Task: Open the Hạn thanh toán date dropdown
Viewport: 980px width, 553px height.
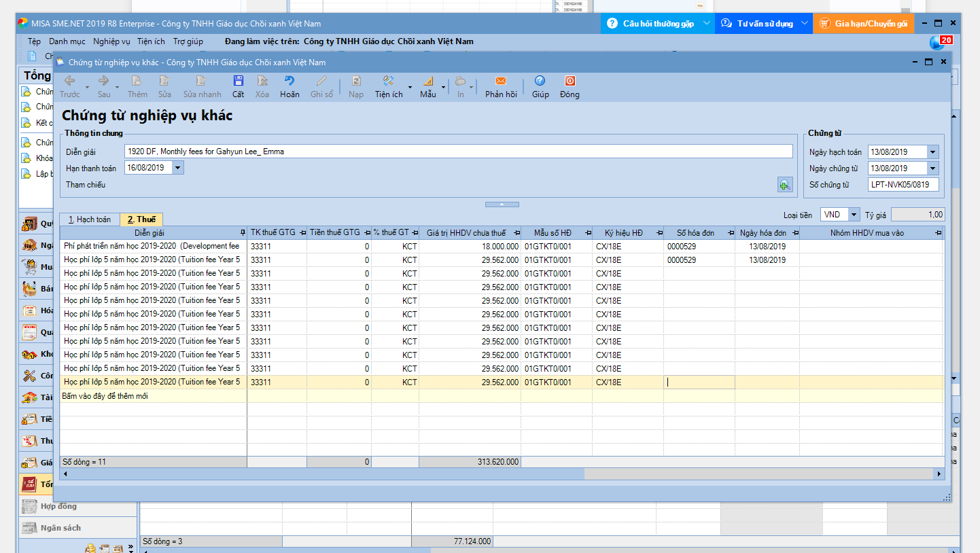Action: pos(178,168)
